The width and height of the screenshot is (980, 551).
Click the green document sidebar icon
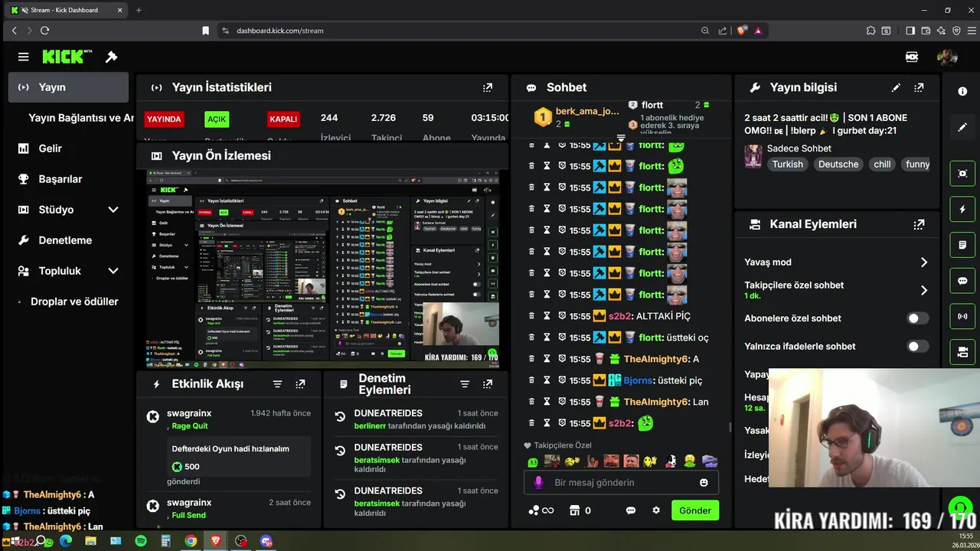pos(962,245)
